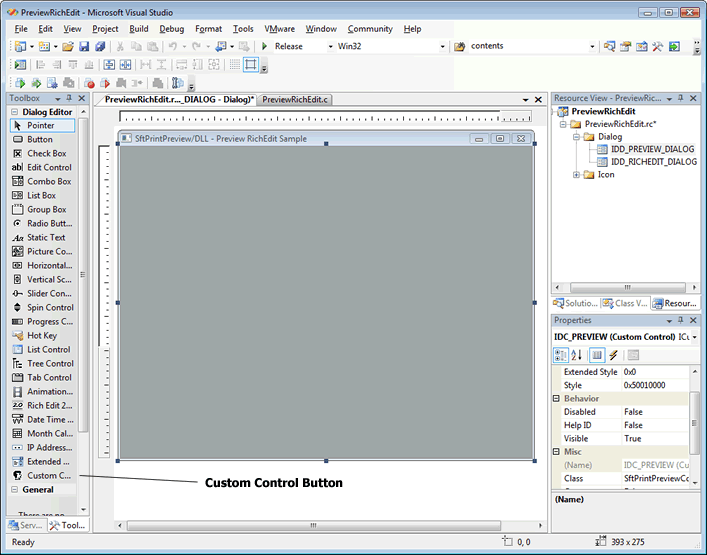Collapse the Dialog Editor toolbox section
The height and width of the screenshot is (555, 707).
point(14,112)
